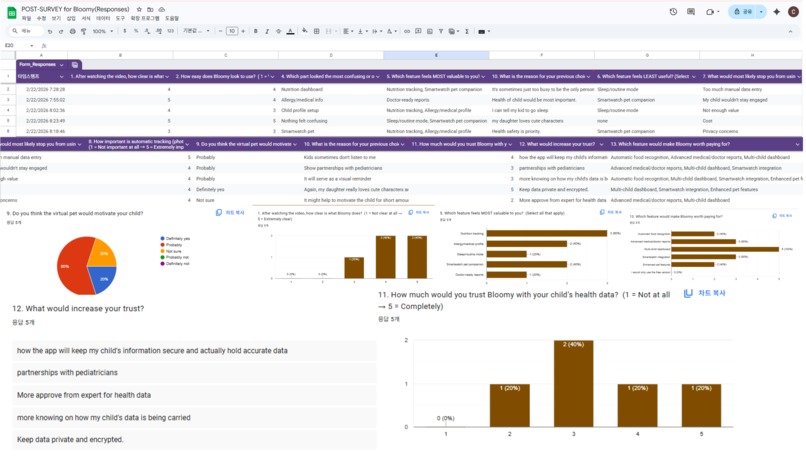Star the POST-SURVEY document
The height and width of the screenshot is (461, 806).
click(x=139, y=9)
